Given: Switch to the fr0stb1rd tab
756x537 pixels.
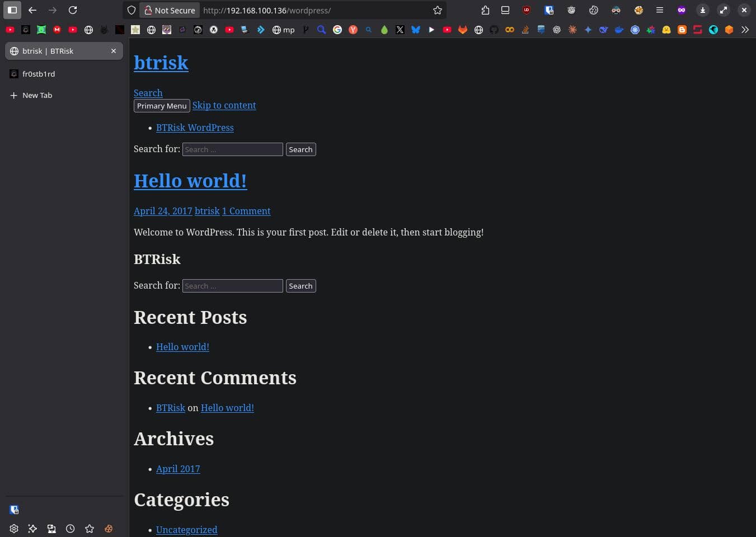Looking at the screenshot, I should [39, 74].
